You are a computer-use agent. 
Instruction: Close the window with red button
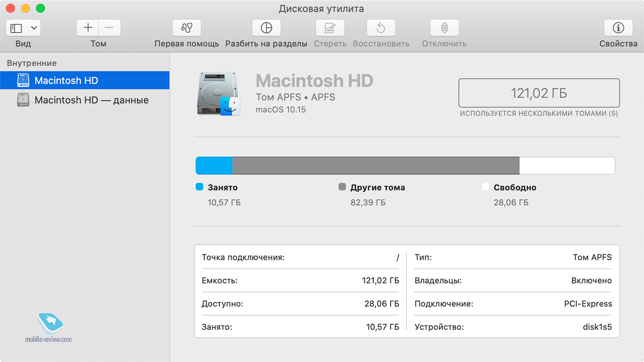[11, 8]
